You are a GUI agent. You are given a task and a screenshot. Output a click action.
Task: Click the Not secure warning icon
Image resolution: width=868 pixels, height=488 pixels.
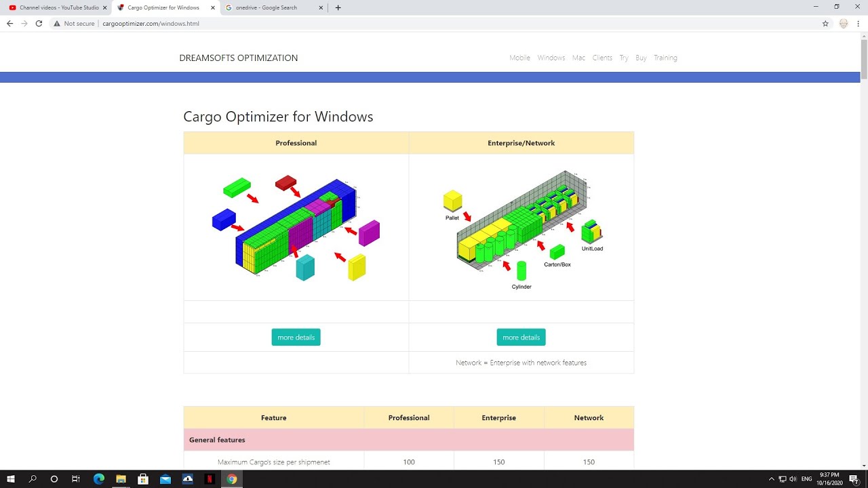(57, 23)
